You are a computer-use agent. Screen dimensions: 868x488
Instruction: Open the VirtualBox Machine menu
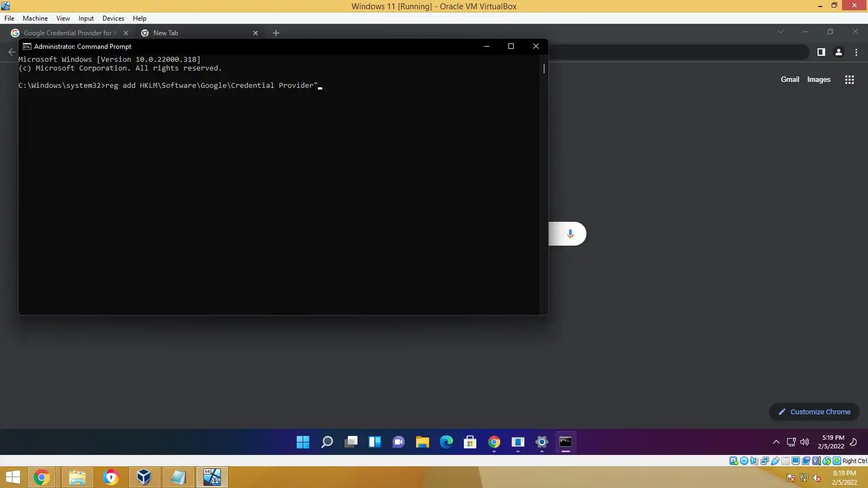35,18
